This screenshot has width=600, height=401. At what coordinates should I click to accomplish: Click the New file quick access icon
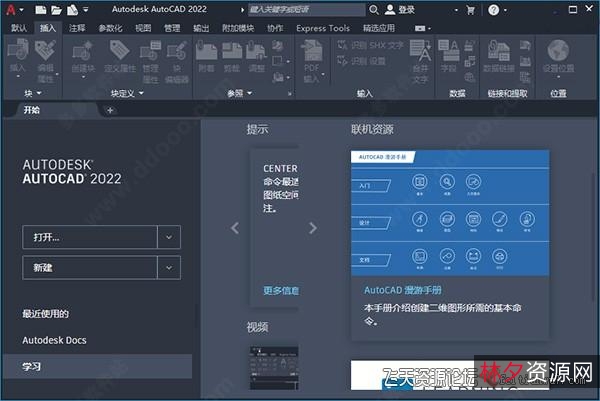point(41,10)
